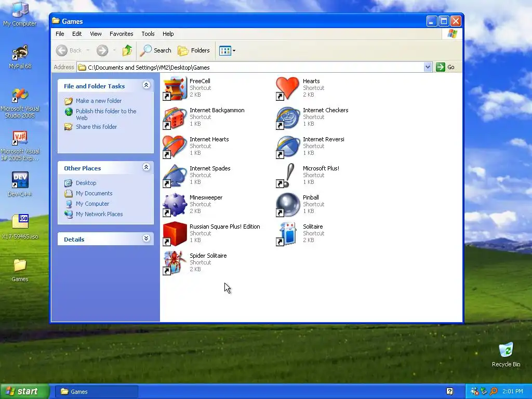Expand the Details panel
Viewport: 532px width, 399px height.
pyautogui.click(x=146, y=238)
